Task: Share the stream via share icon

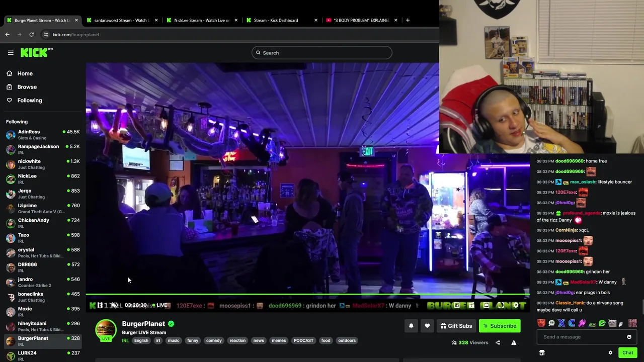Action: (x=498, y=342)
